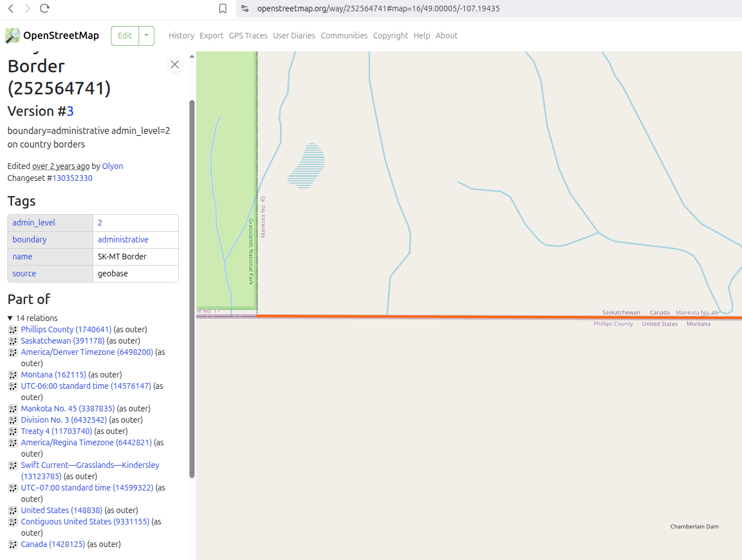Open version #3 link

[70, 111]
